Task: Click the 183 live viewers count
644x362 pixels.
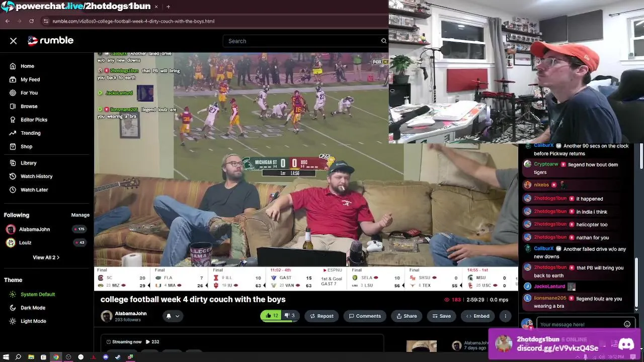Action: click(452, 300)
